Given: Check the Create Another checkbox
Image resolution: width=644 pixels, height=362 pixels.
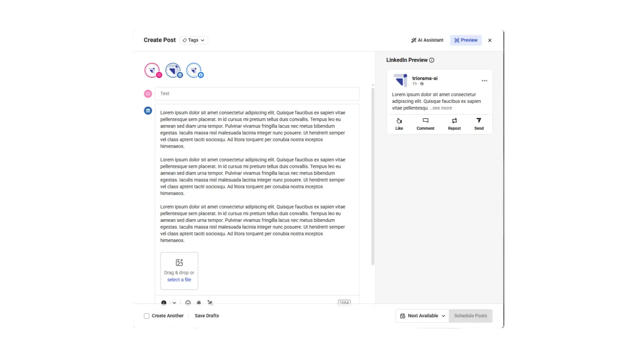Looking at the screenshot, I should click(x=146, y=315).
